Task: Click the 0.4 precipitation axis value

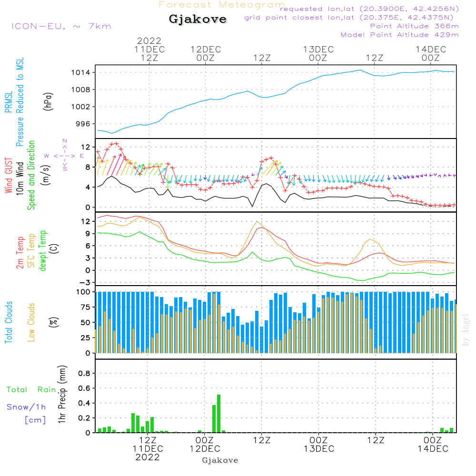Action: point(84,403)
